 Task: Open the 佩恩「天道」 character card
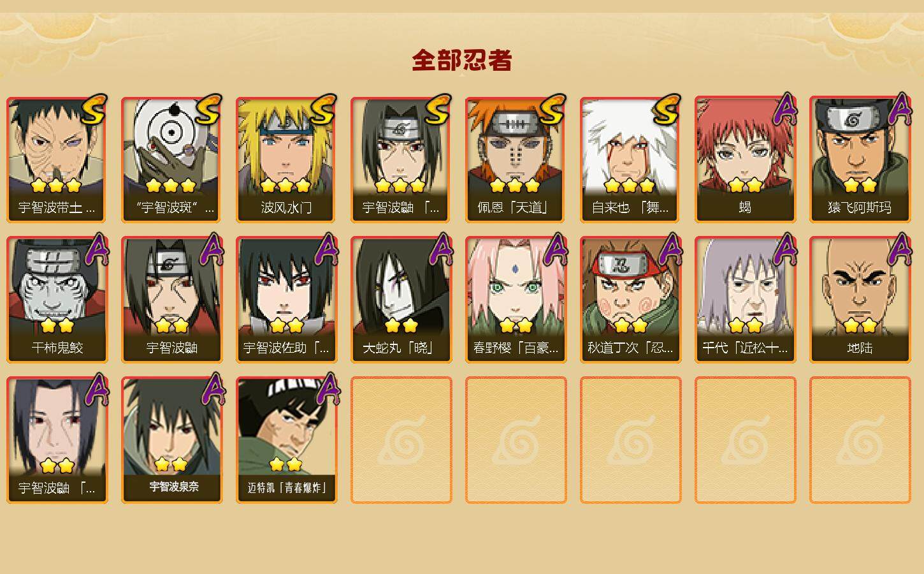click(x=516, y=159)
